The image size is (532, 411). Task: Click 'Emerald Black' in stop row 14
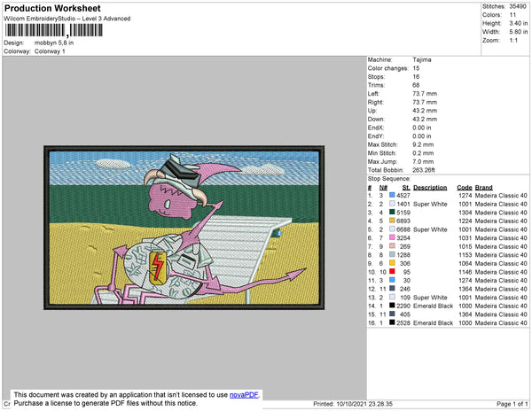(434, 306)
